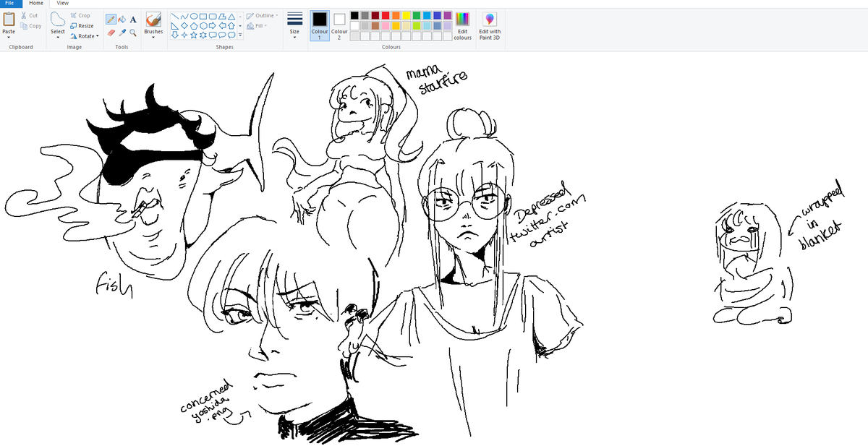
Task: Pick the Triangle shape
Action: pyautogui.click(x=232, y=16)
